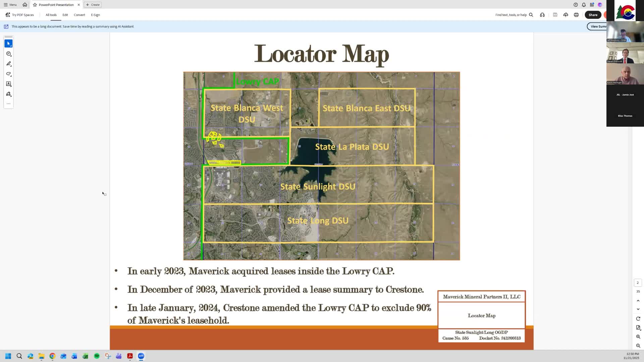Open the Add Comment tool
The height and width of the screenshot is (362, 644).
(8, 54)
